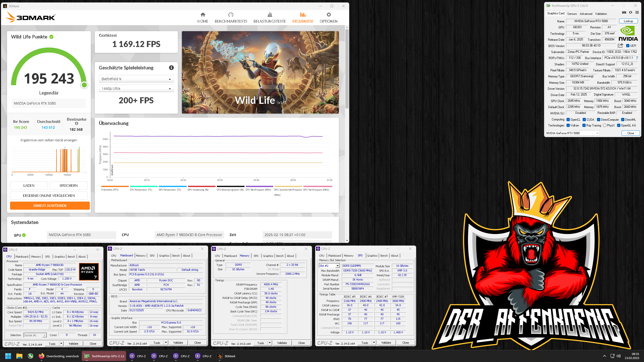The width and height of the screenshot is (644, 362).
Task: Open ERGEBNISSE in 3DMark
Action: [x=303, y=18]
